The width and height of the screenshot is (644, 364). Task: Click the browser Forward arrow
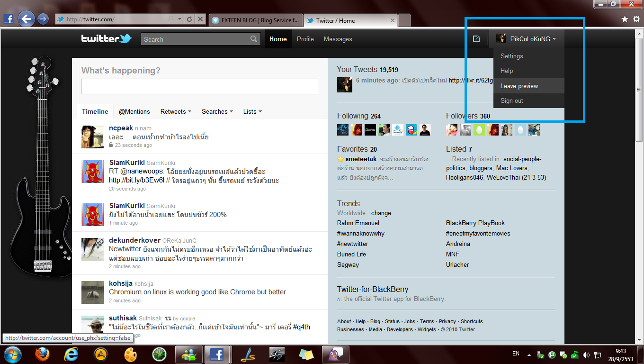click(43, 19)
